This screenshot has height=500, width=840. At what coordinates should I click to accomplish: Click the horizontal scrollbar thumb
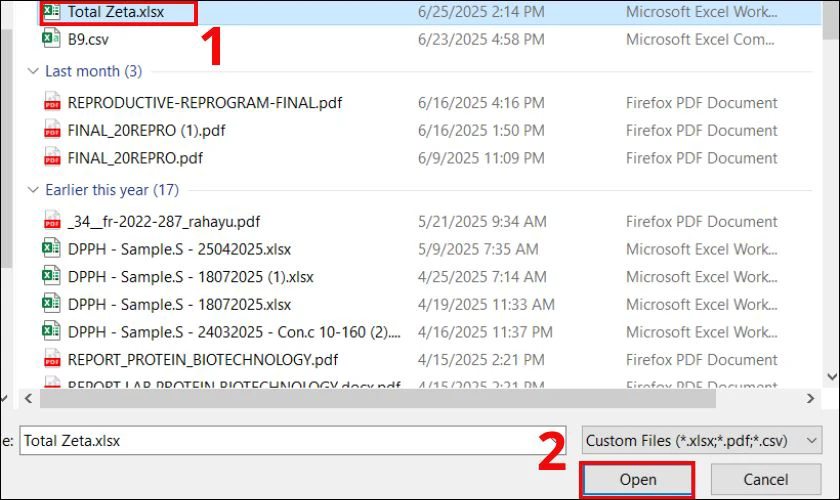point(378,398)
